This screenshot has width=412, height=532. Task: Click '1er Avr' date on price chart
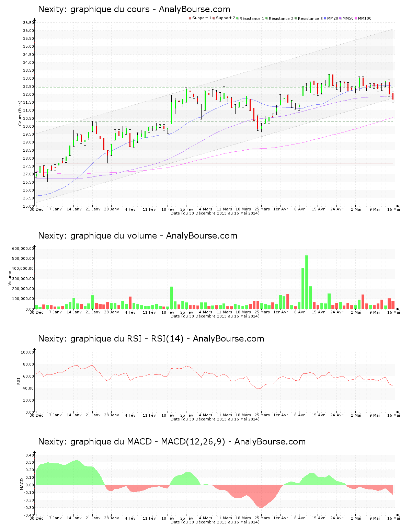click(x=281, y=209)
